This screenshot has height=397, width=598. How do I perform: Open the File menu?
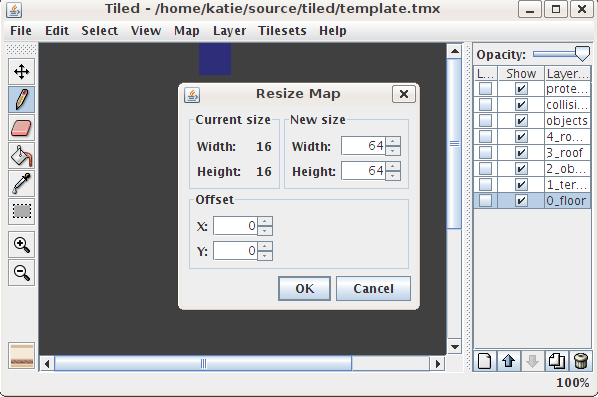click(x=21, y=31)
